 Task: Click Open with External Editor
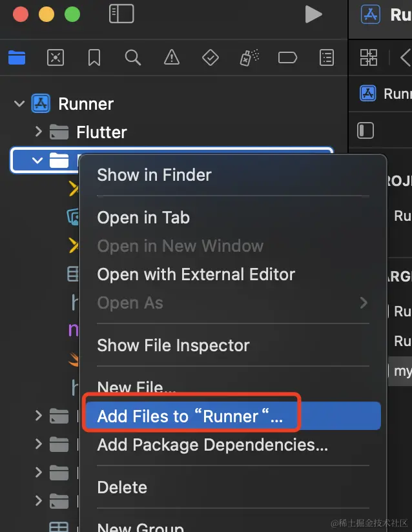pyautogui.click(x=196, y=274)
